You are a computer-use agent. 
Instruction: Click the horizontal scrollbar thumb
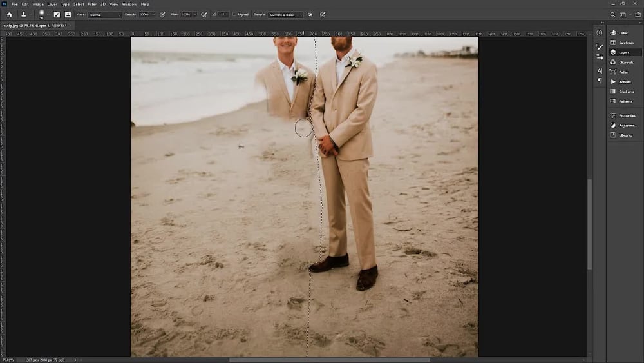pos(329,360)
